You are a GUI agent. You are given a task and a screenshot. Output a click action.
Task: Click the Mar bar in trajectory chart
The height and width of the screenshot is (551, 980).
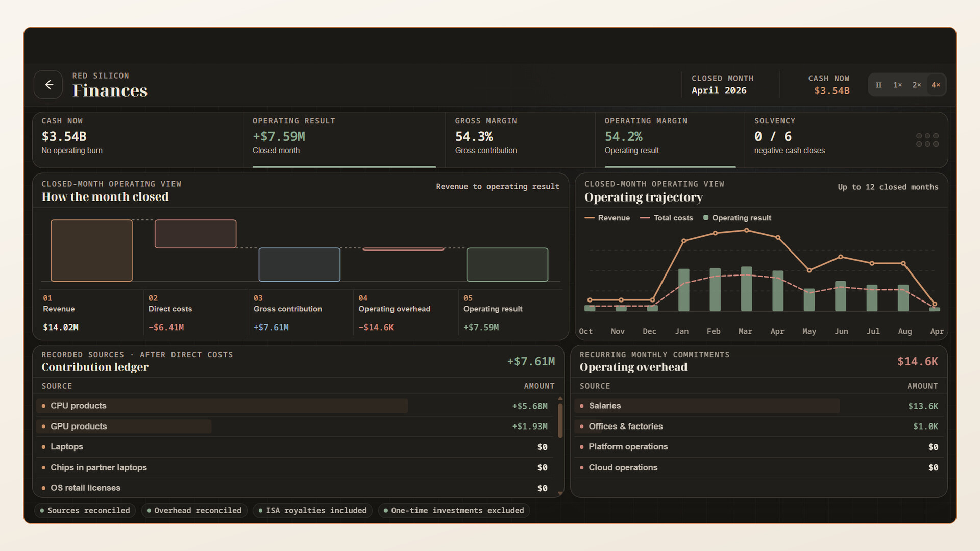(x=746, y=289)
